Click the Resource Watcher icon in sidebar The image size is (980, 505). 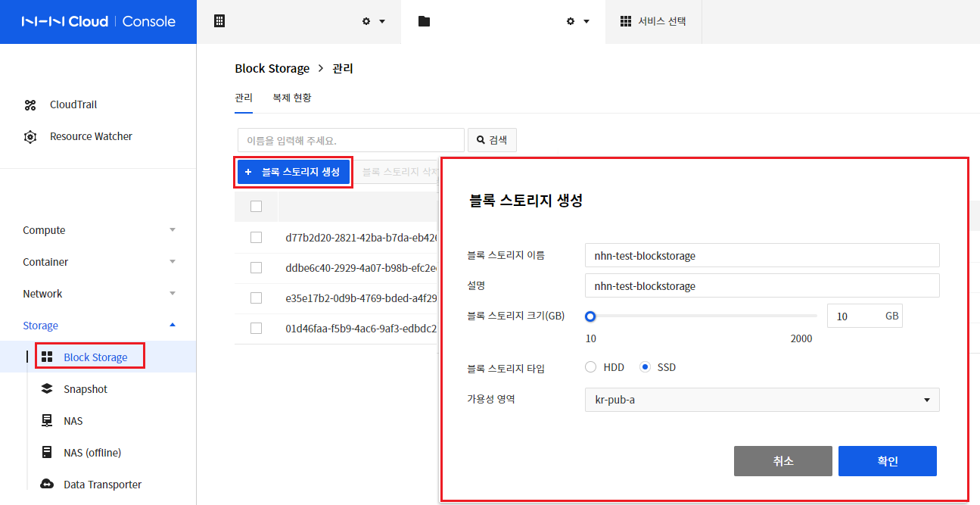click(x=30, y=137)
